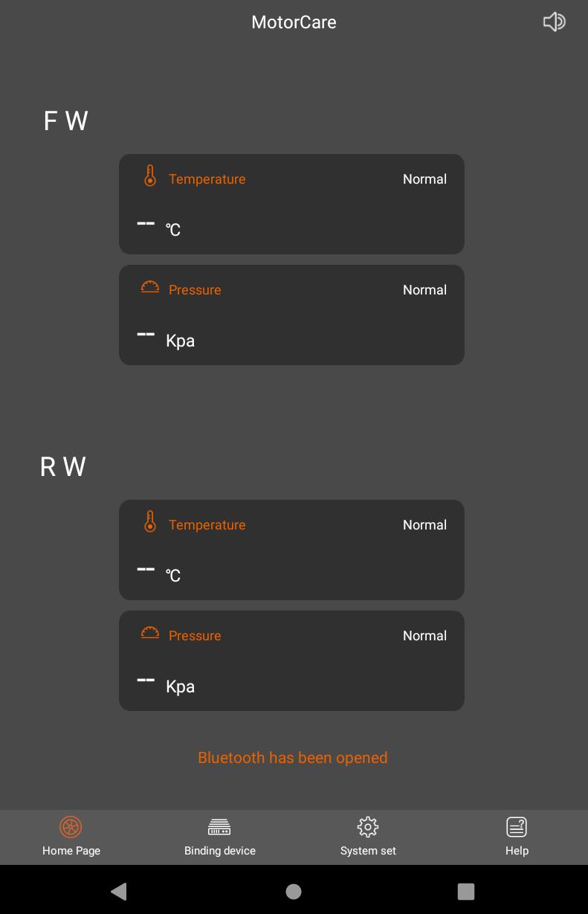
Task: Tap the front wheel pressure gauge icon
Action: [x=150, y=287]
